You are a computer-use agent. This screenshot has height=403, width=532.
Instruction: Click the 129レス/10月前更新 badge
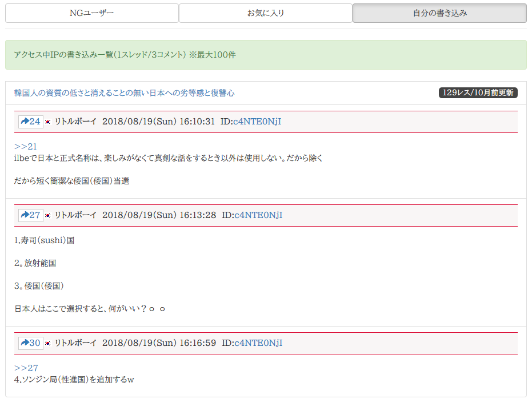478,92
